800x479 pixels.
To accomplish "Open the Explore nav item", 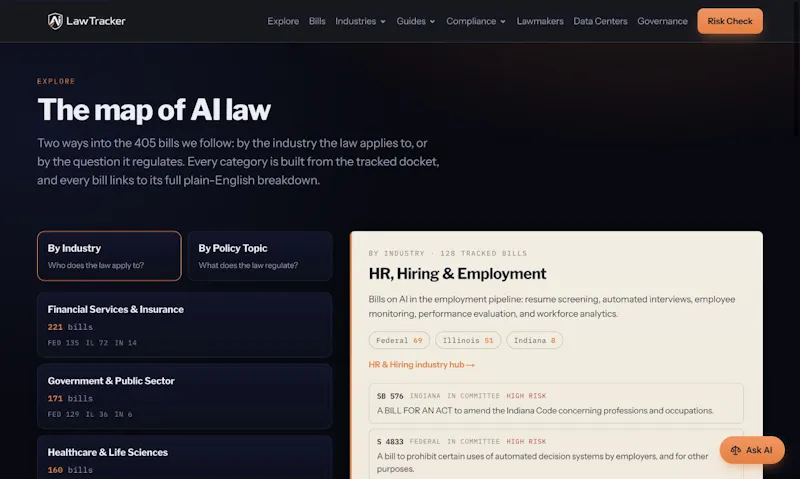I will (x=283, y=21).
